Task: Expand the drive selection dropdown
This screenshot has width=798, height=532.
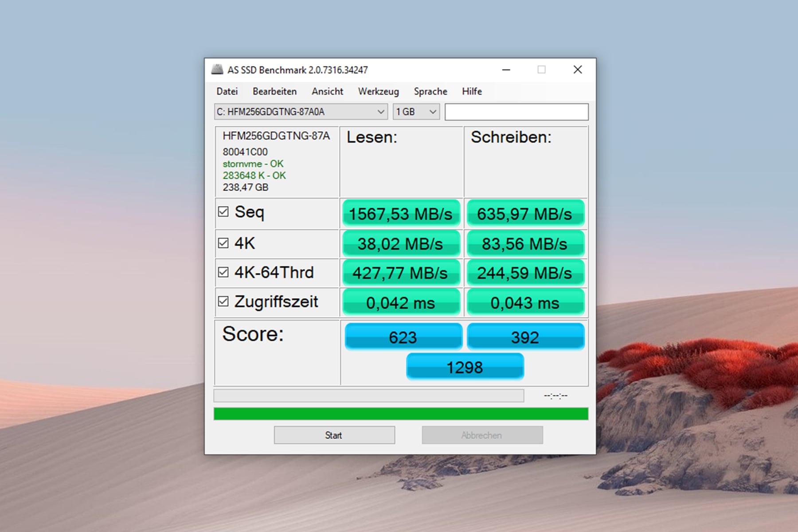Action: click(301, 112)
